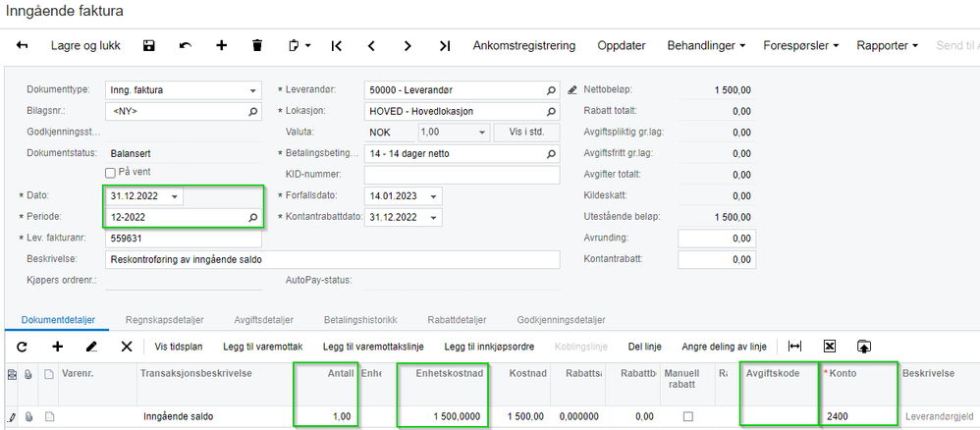This screenshot has height=430, width=980.
Task: Undo changes with the undo arrow
Action: tap(185, 45)
